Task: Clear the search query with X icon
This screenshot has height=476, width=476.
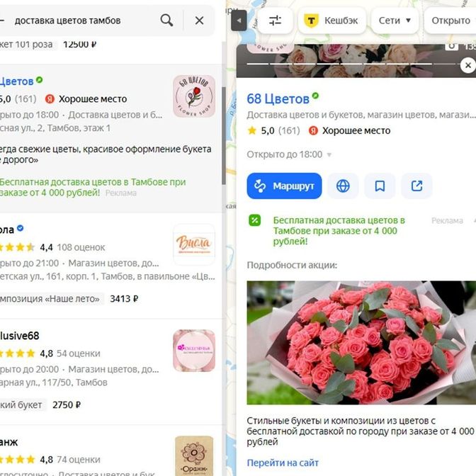Action: [199, 21]
